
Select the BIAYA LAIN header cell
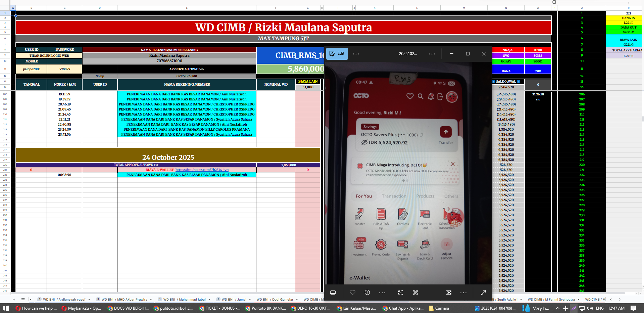click(308, 82)
